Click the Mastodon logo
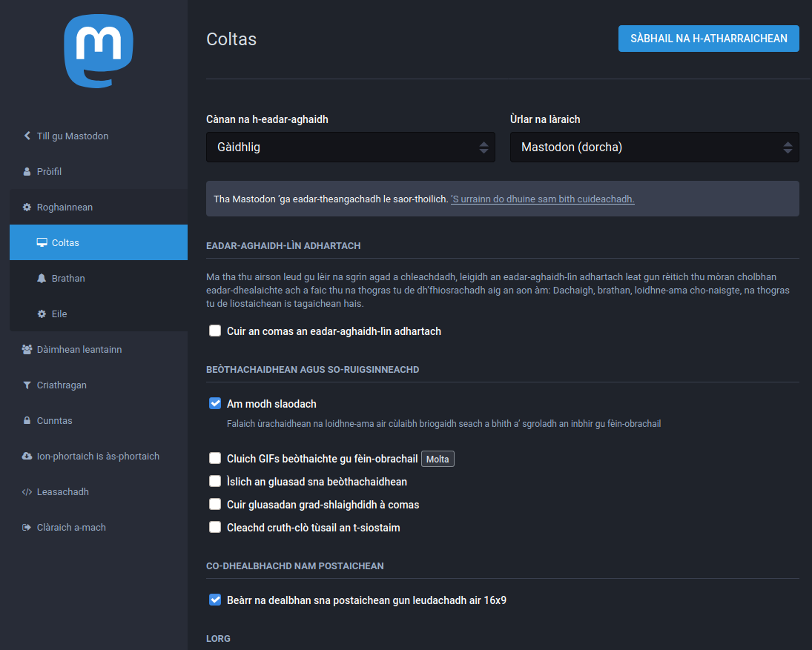 tap(98, 51)
